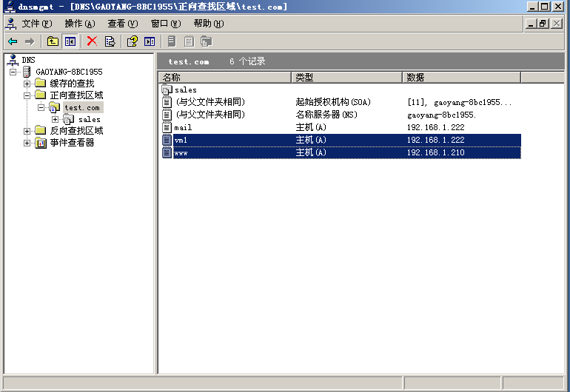Image resolution: width=570 pixels, height=392 pixels.
Task: Open the 窗口(W) menu
Action: 166,24
